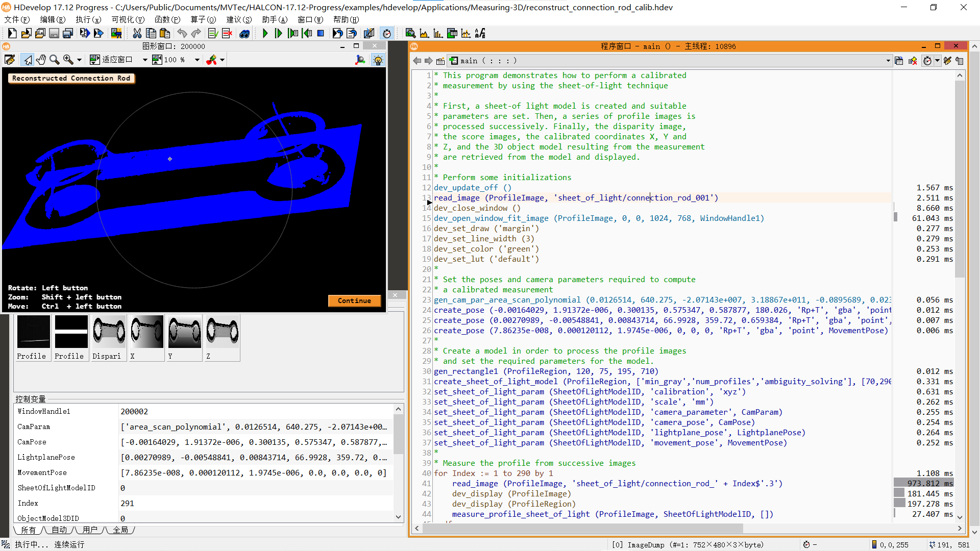Open the paint brush draw color picker
Screen dimensions: 980x551
click(211, 60)
